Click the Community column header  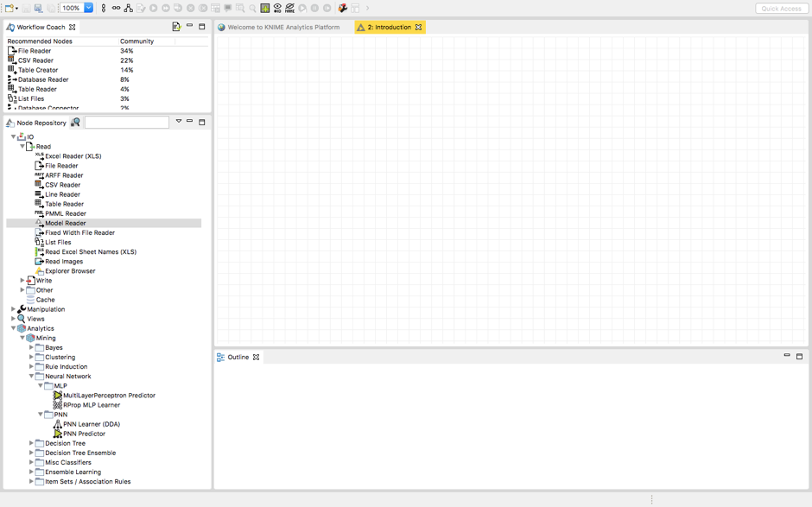[x=136, y=41]
